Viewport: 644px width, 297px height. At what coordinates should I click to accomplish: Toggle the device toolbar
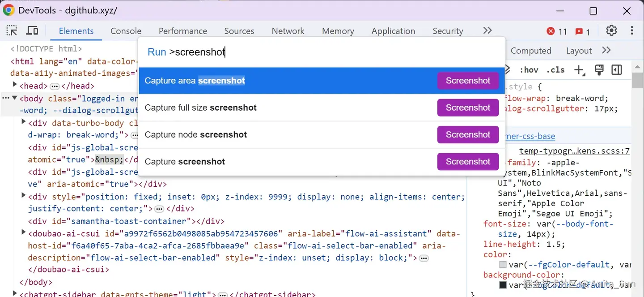(32, 30)
